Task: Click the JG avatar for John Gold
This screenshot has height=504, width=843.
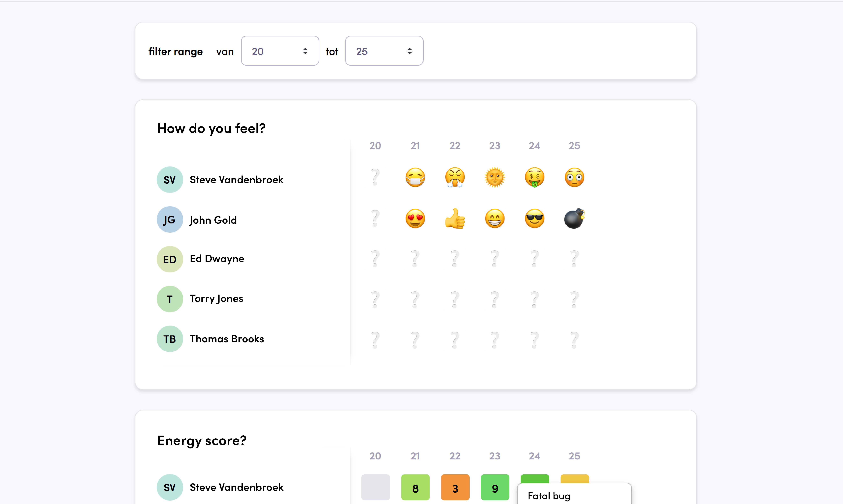Action: pos(170,219)
